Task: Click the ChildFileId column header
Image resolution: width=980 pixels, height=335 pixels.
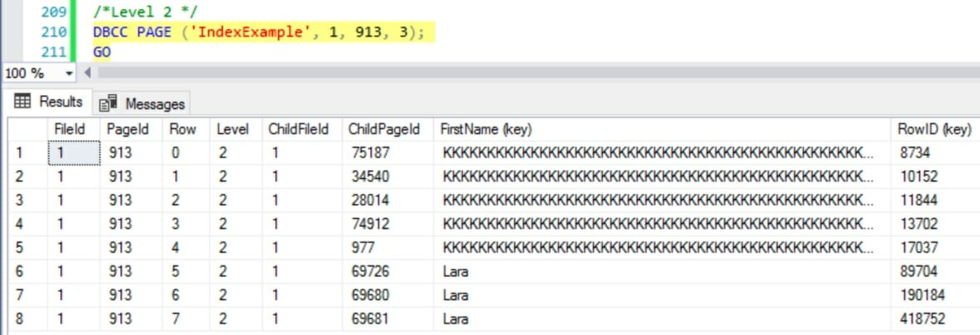Action: point(298,129)
